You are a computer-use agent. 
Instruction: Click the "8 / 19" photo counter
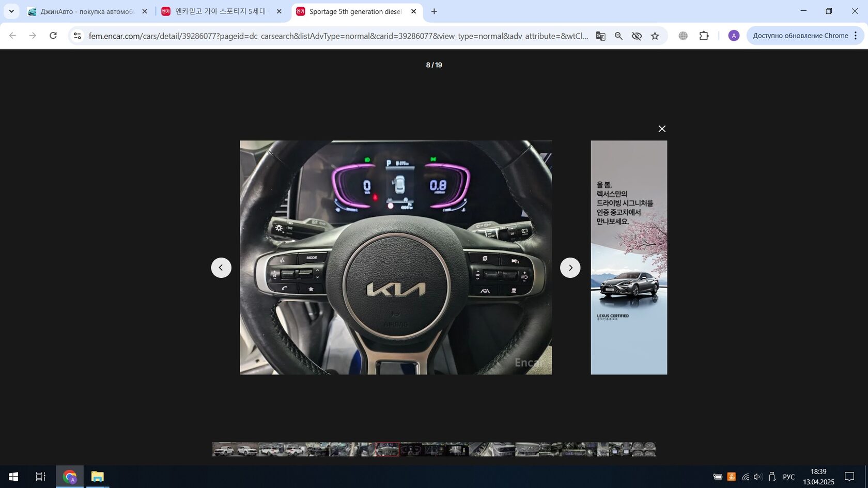[x=434, y=65]
